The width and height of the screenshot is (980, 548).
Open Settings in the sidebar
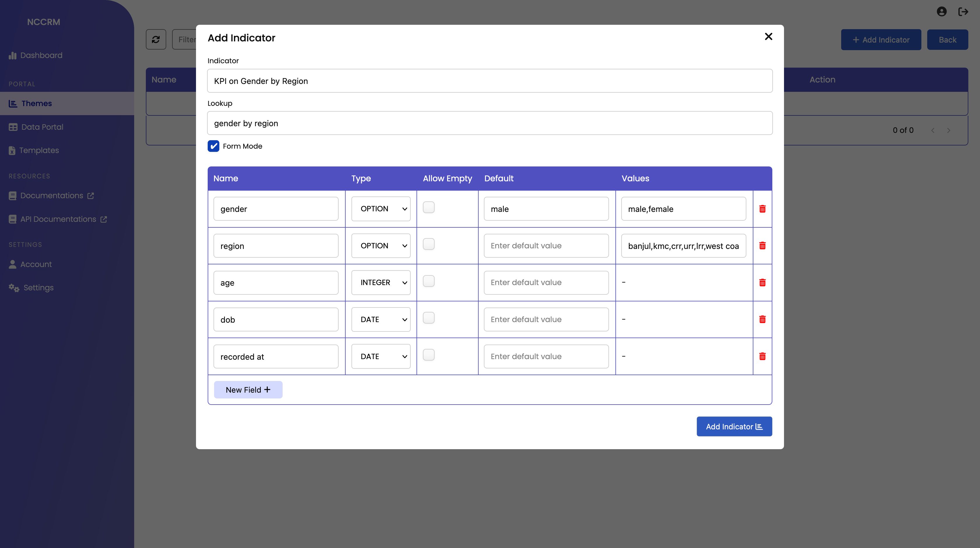(x=31, y=288)
